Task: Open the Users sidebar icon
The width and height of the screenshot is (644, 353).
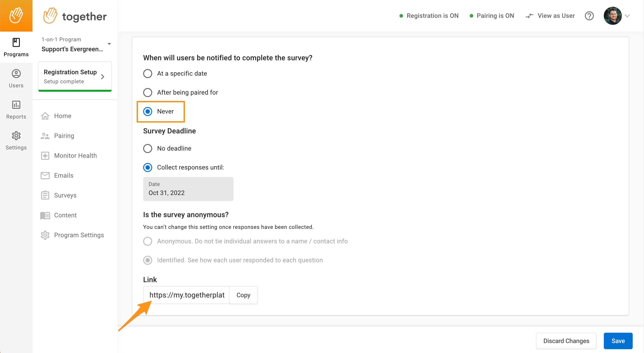Action: (16, 74)
